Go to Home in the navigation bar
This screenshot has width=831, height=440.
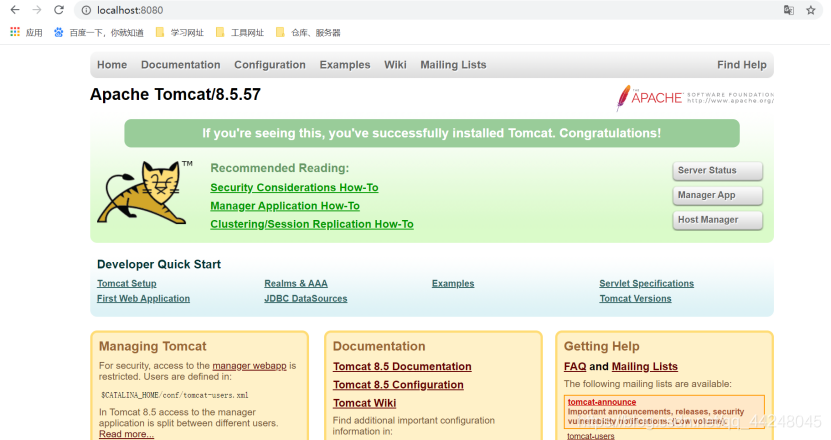click(112, 65)
